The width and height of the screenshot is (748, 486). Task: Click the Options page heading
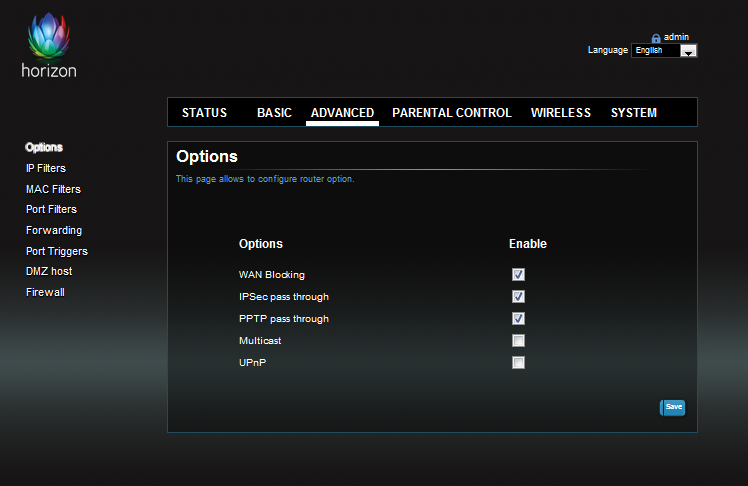[x=207, y=156]
